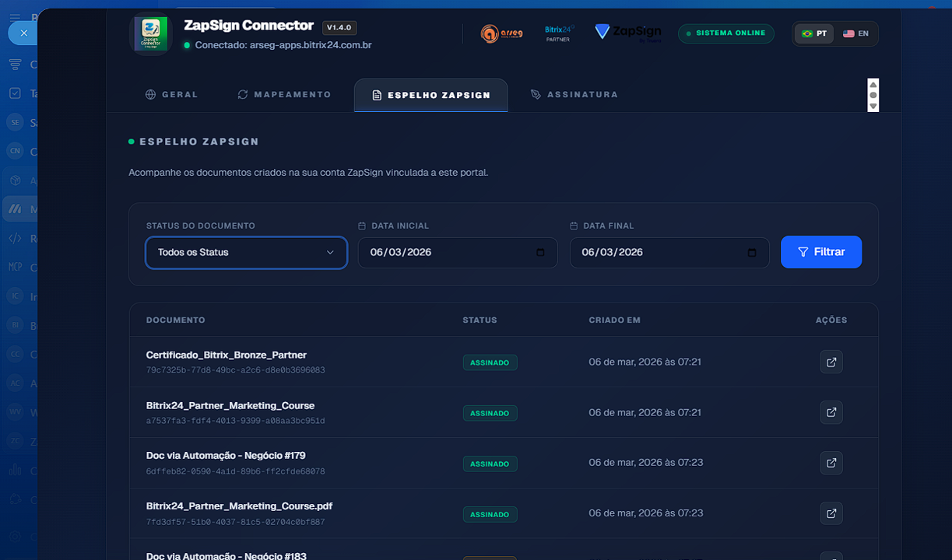Click open icon for Negócio #179 document

(x=831, y=464)
